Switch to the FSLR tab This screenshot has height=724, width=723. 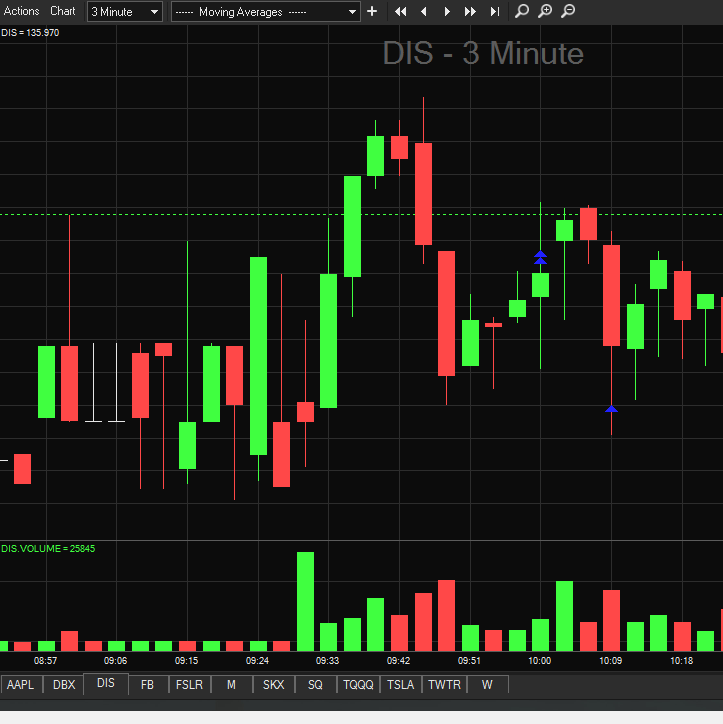coord(189,684)
